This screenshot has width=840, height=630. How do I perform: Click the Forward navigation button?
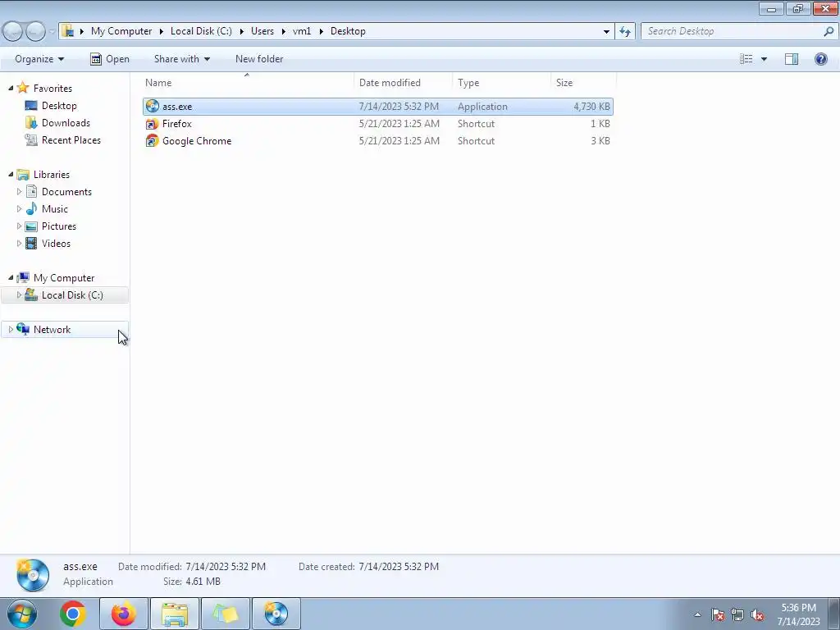34,32
